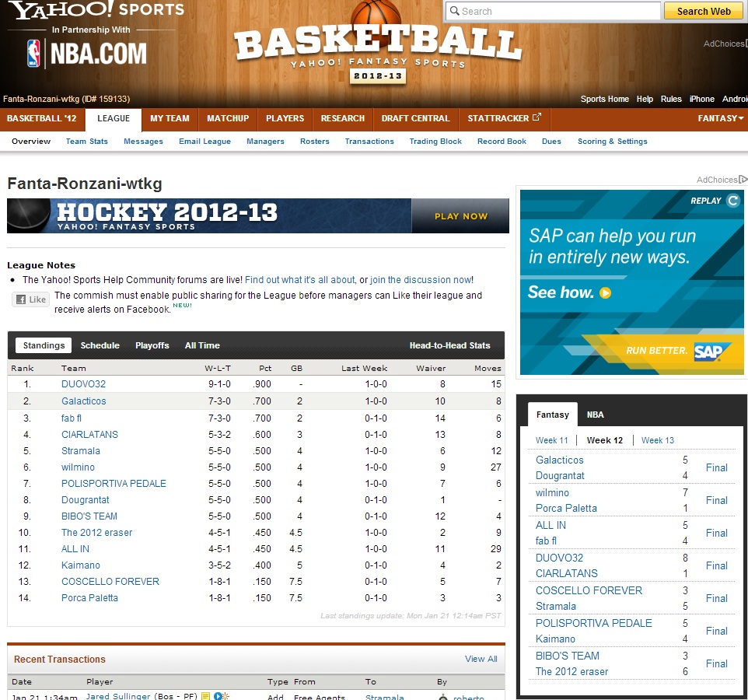Viewport: 748px width, 700px height.
Task: Open the My Team menu tab
Action: pos(170,118)
